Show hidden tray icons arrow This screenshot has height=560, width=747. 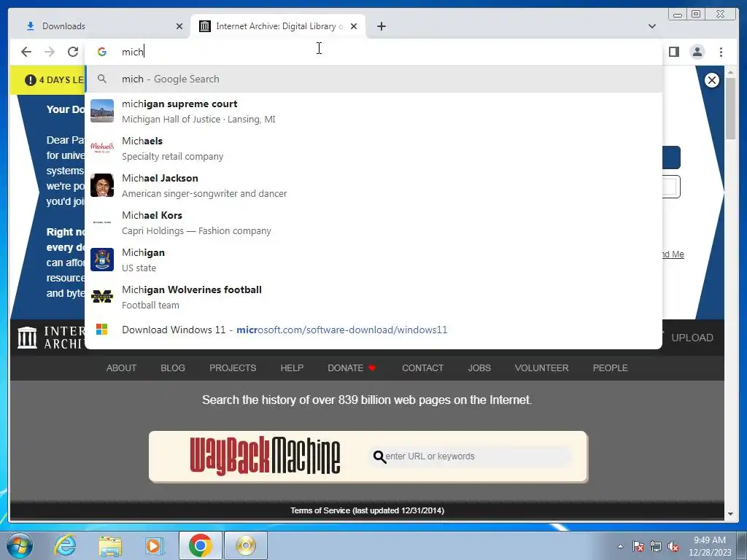(x=620, y=546)
